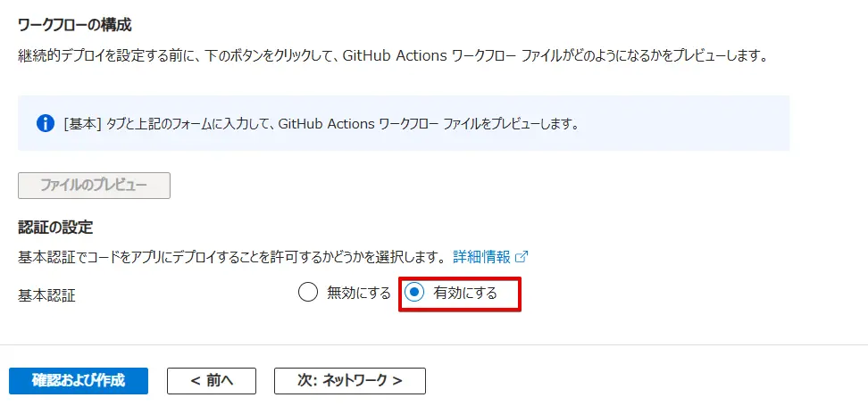Open the 詳細情報 link
Image resolution: width=868 pixels, height=406 pixels.
pos(481,257)
